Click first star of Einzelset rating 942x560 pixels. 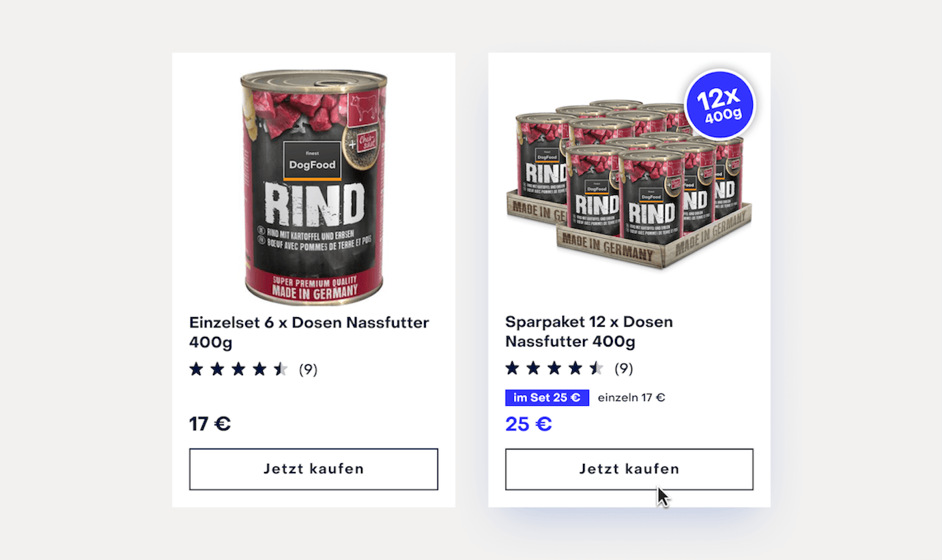click(x=197, y=370)
